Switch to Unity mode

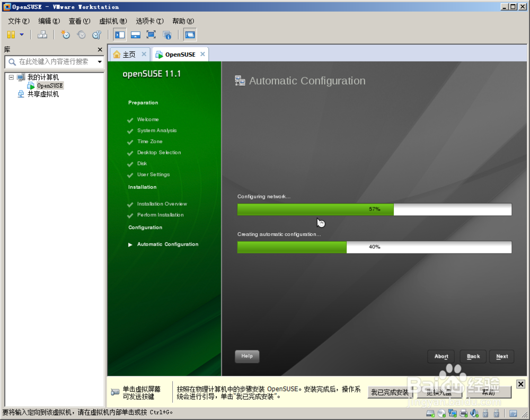(x=167, y=34)
